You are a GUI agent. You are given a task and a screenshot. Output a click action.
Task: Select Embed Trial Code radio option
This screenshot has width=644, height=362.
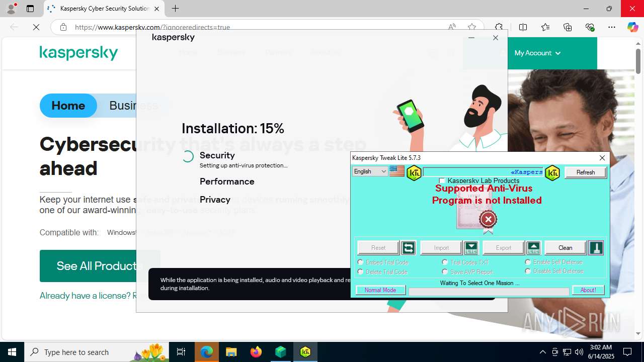(x=360, y=262)
